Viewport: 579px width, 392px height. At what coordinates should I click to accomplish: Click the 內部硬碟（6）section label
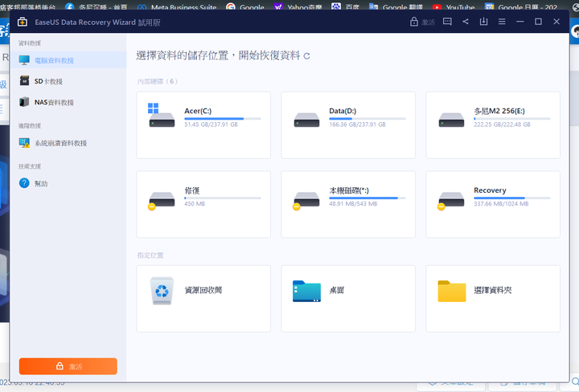pyautogui.click(x=158, y=81)
